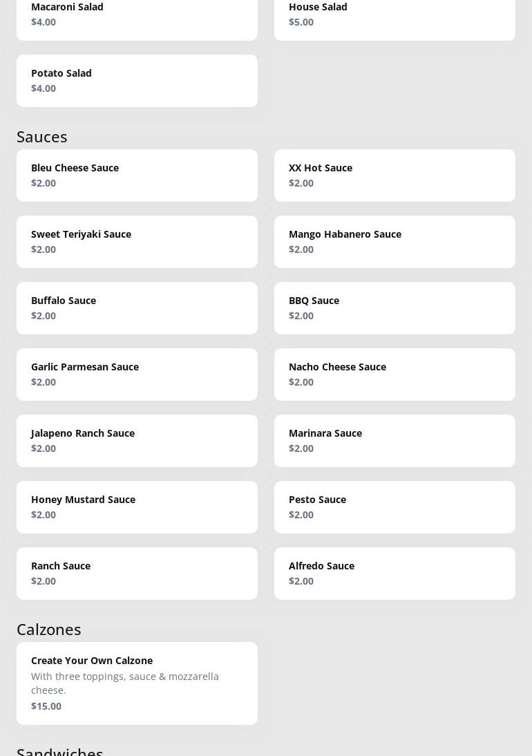Open Create Your Own Calzone
This screenshot has height=756, width=532.
tap(137, 683)
